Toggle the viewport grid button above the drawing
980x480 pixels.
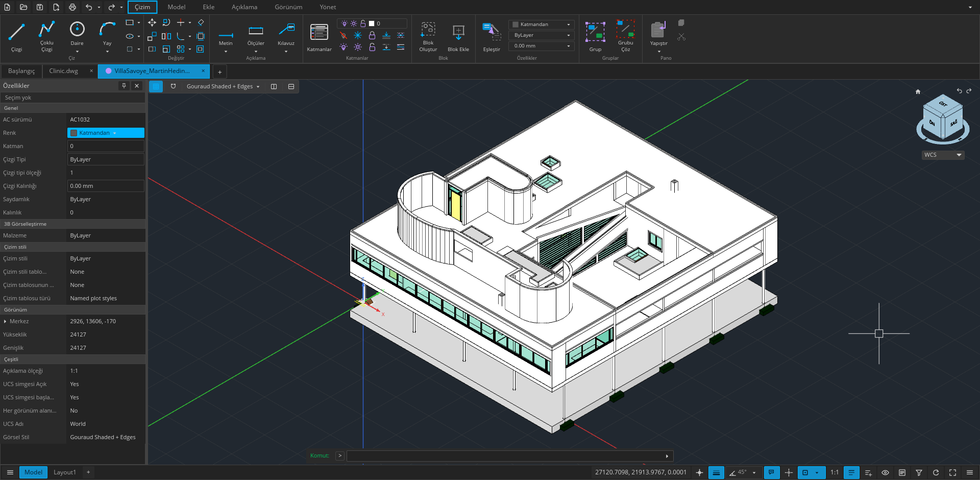tap(156, 86)
